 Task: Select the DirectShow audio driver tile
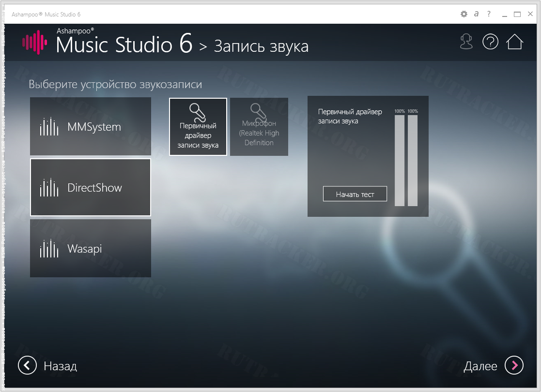[91, 187]
